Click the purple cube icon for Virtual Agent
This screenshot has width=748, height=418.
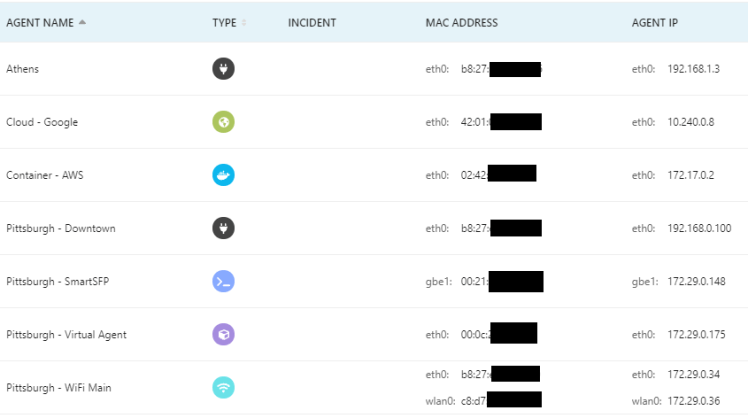point(223,334)
